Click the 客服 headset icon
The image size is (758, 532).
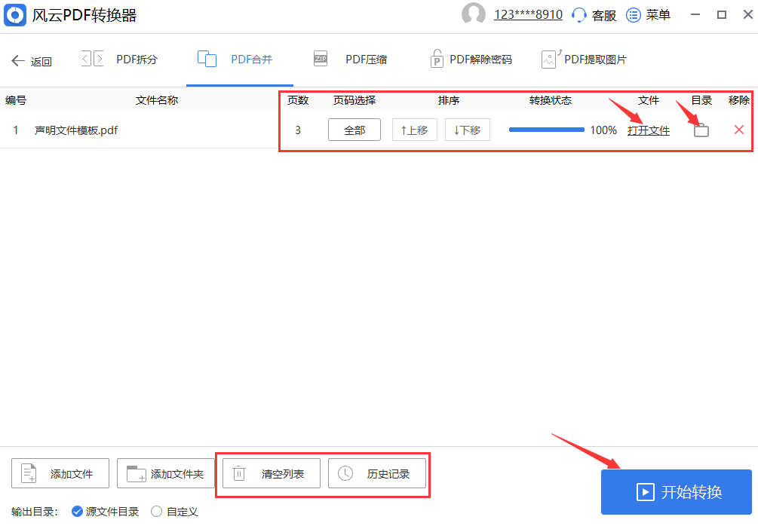(578, 15)
